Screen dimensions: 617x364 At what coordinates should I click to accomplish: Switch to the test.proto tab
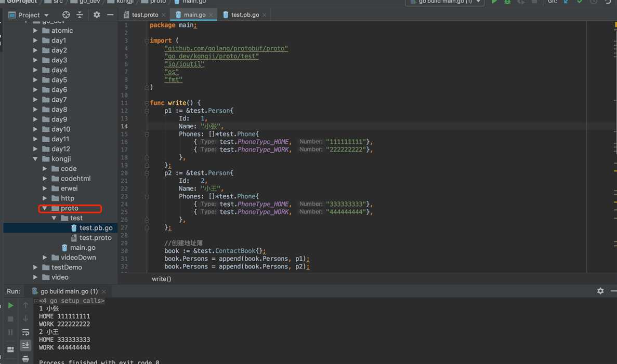pyautogui.click(x=145, y=15)
